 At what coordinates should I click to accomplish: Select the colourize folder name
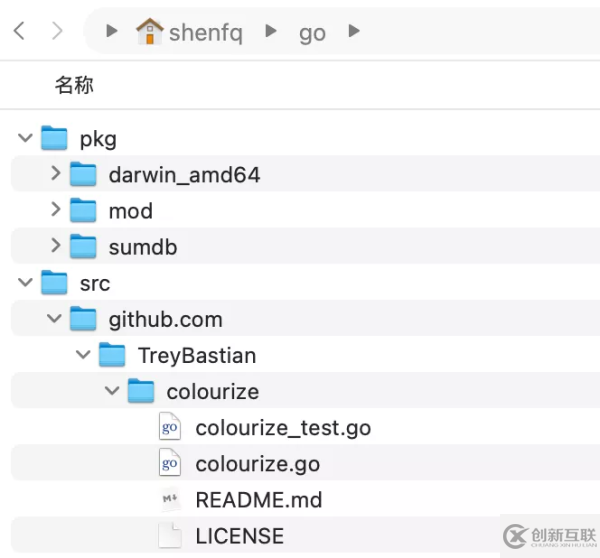(213, 392)
